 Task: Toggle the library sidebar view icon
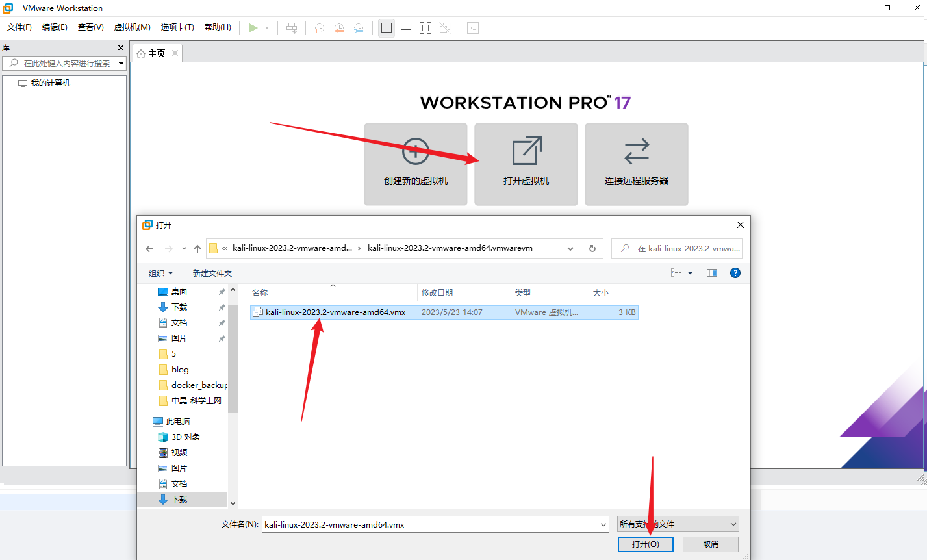pyautogui.click(x=387, y=28)
